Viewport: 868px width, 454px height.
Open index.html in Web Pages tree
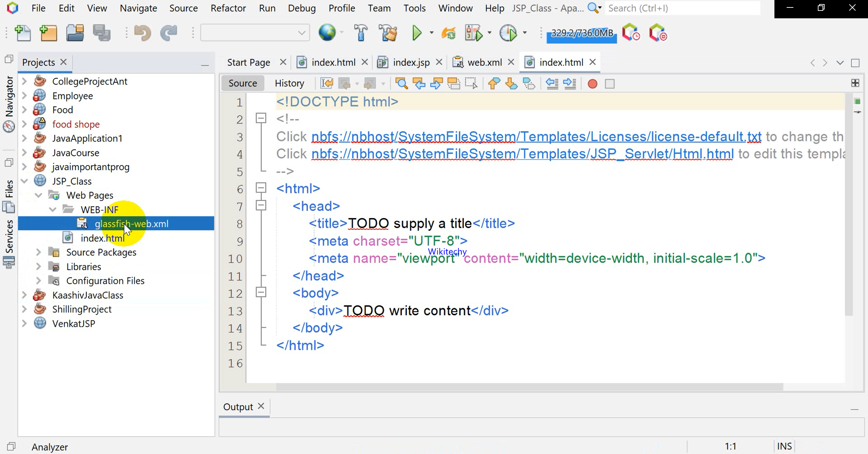click(x=102, y=238)
